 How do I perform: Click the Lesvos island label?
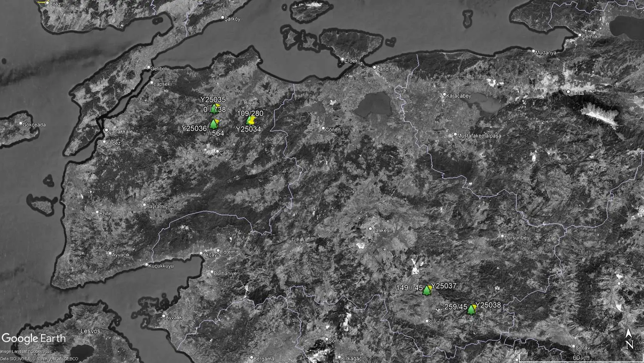coord(90,331)
